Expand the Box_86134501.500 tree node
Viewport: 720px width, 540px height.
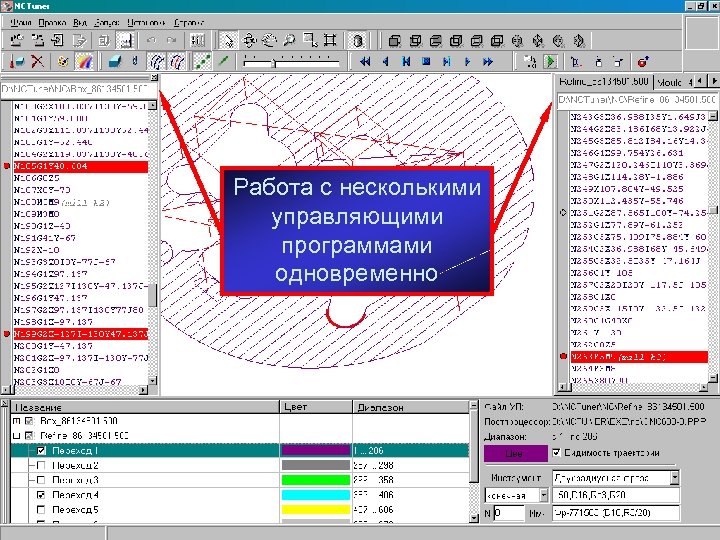[x=17, y=421]
